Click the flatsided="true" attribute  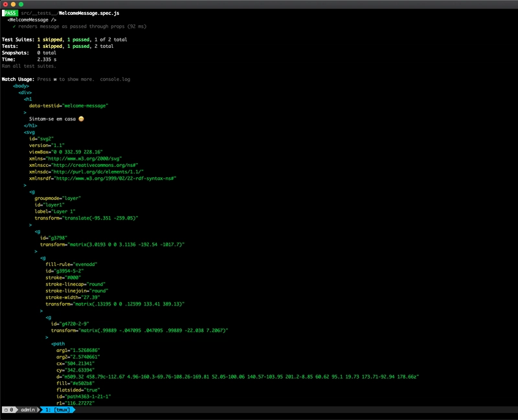click(x=78, y=390)
